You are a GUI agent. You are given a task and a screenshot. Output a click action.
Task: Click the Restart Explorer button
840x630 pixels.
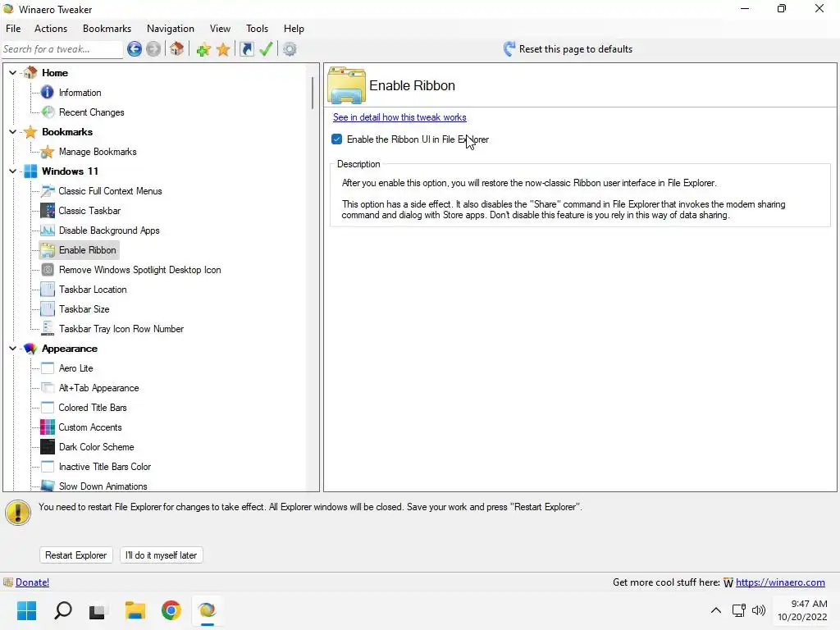point(76,555)
